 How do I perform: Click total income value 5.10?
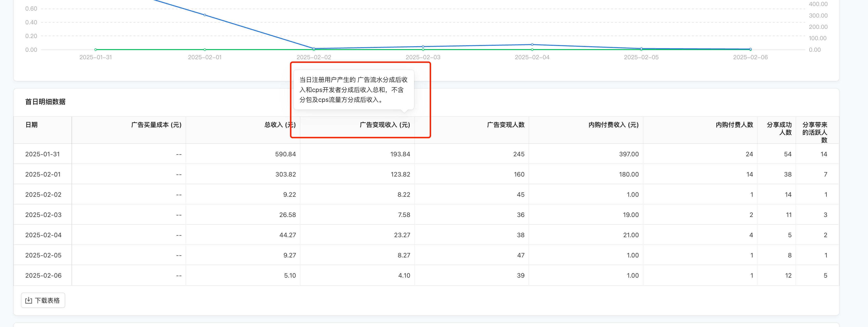click(290, 275)
